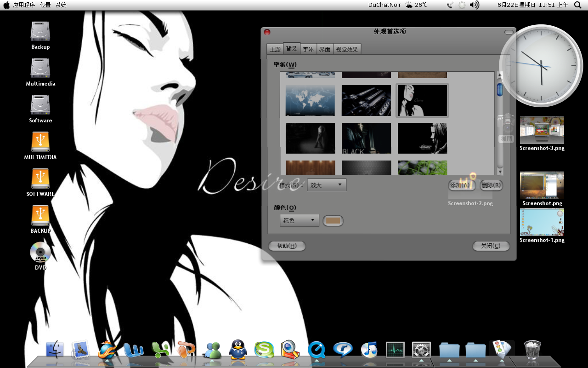Select the dark standing figure wallpaper

(x=310, y=138)
